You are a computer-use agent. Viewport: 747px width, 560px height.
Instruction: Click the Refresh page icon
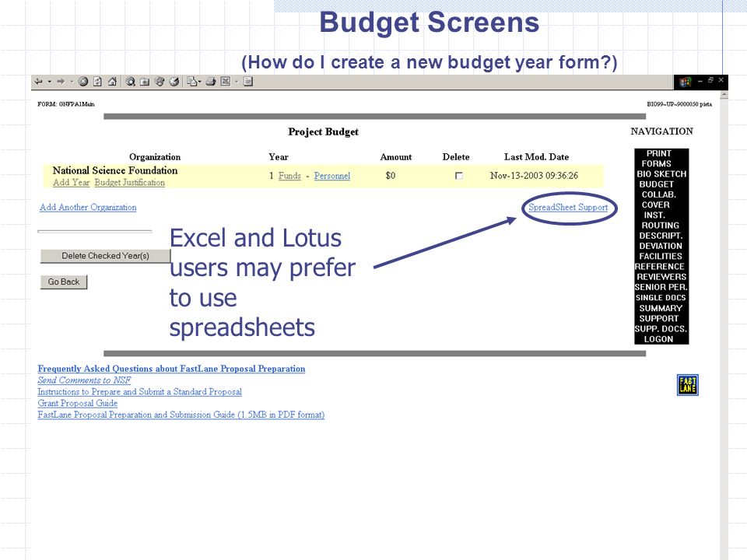[x=98, y=82]
